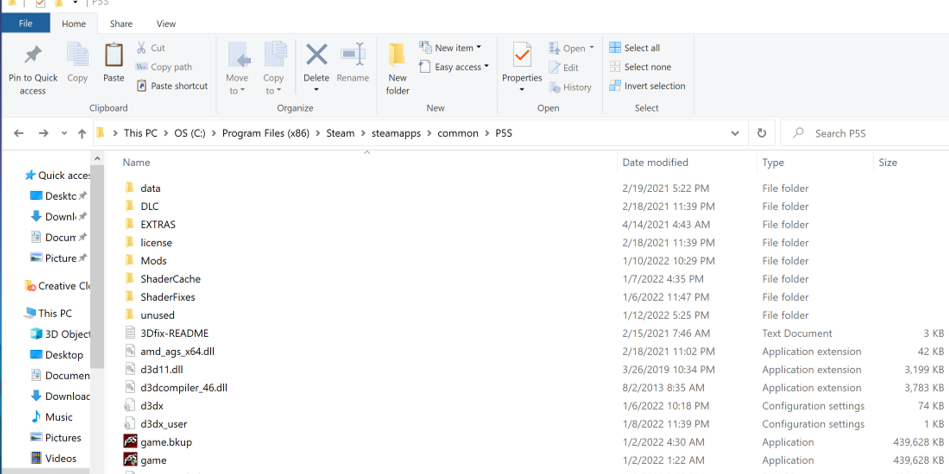The width and height of the screenshot is (949, 474).
Task: Select the ShaderFixes folder
Action: 168,297
